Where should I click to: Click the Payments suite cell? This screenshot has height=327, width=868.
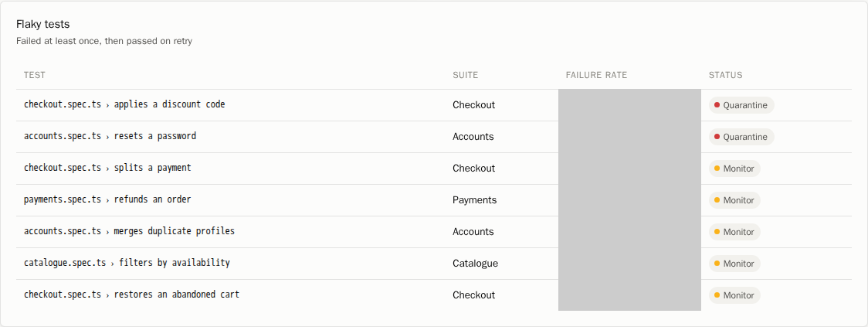(474, 200)
